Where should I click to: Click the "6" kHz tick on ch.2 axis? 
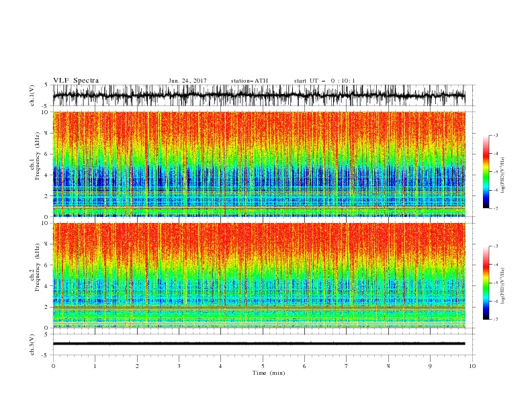[x=47, y=265]
